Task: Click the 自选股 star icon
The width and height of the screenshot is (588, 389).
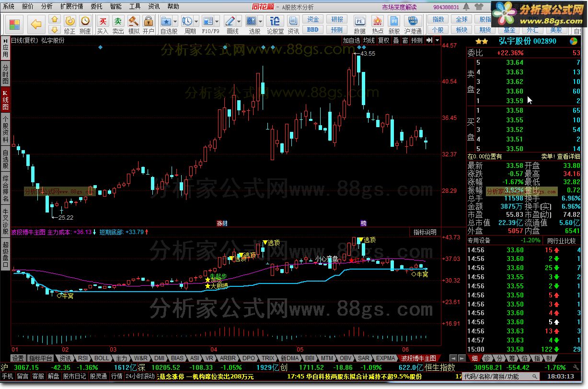Action: pyautogui.click(x=166, y=22)
